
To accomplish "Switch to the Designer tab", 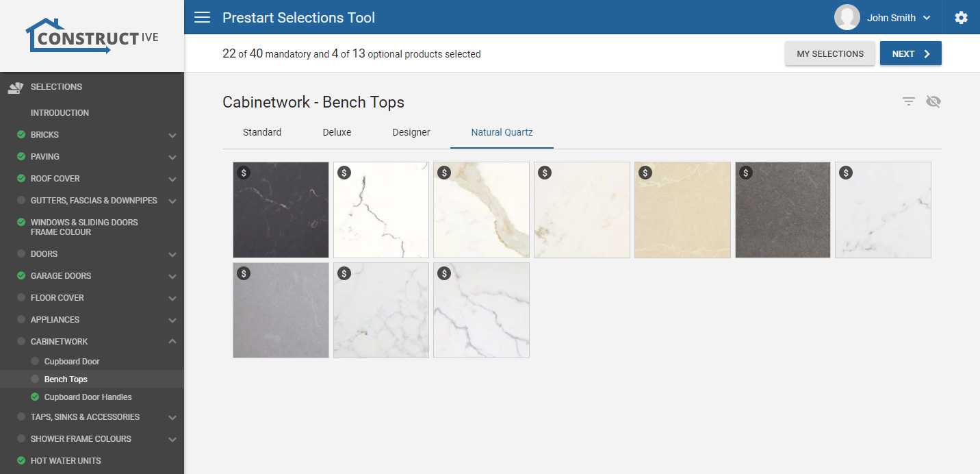I will click(x=411, y=132).
